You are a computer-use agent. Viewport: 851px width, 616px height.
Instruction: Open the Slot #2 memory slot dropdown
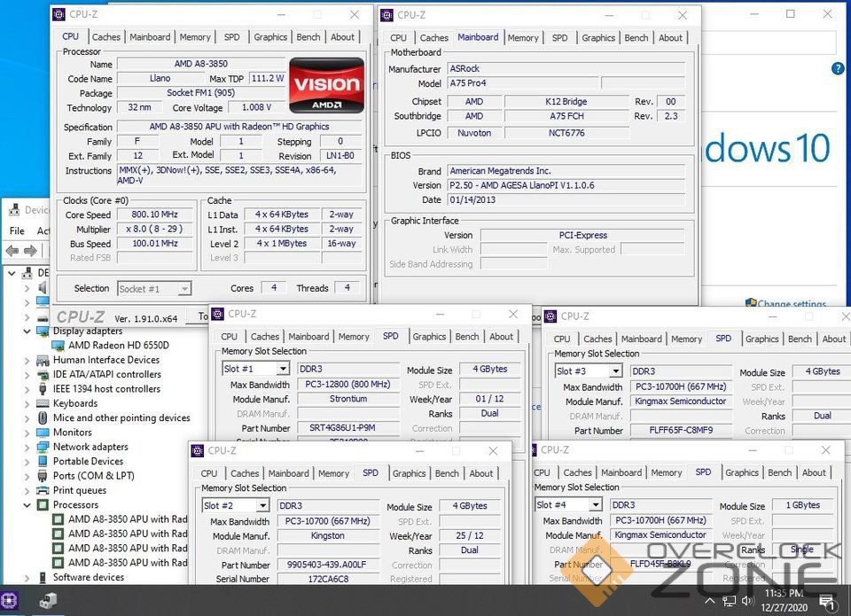click(262, 506)
